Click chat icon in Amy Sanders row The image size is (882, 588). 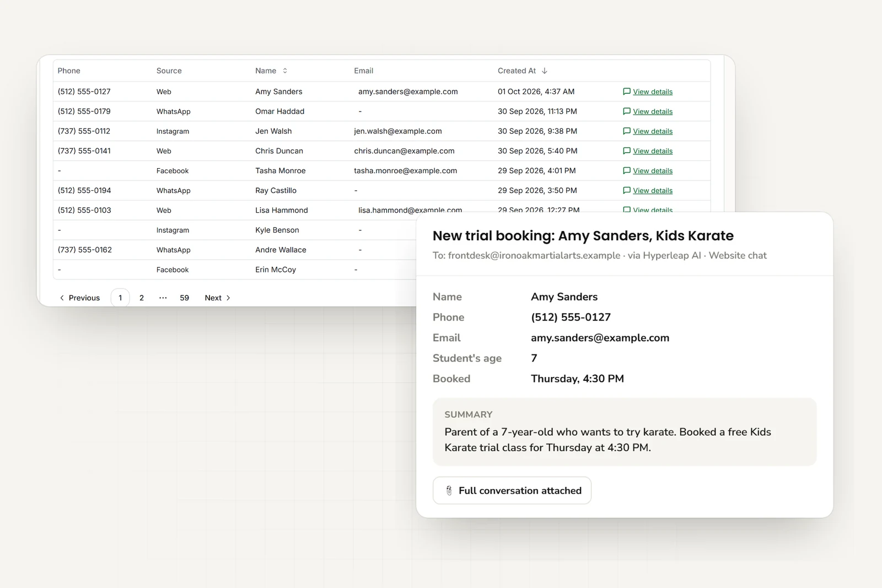coord(626,91)
